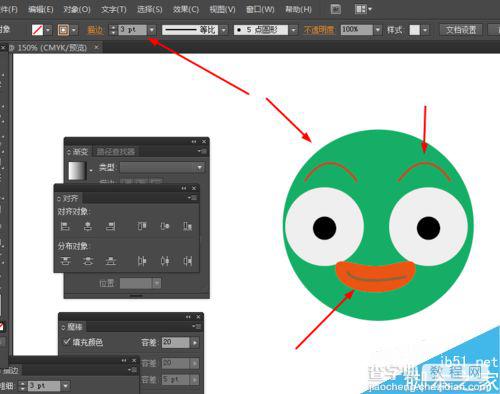Screen dimensions: 500x394
Task: Collapse the Magic Wand panel double-arrow icon
Action: (x=188, y=317)
